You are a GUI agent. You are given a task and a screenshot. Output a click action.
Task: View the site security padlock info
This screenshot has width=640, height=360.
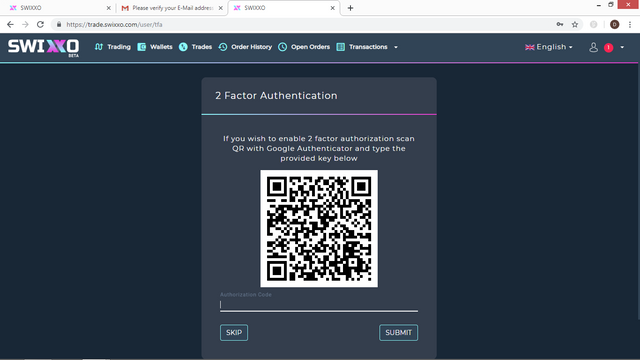point(59,24)
